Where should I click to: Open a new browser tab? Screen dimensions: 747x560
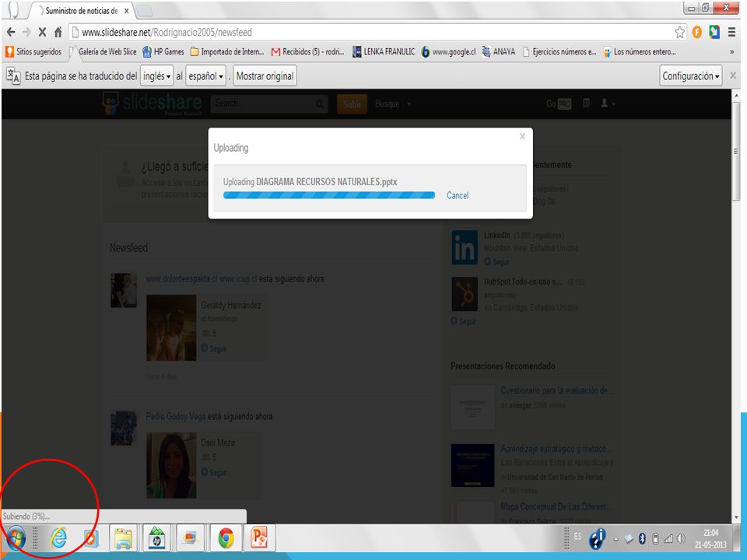pos(145,10)
